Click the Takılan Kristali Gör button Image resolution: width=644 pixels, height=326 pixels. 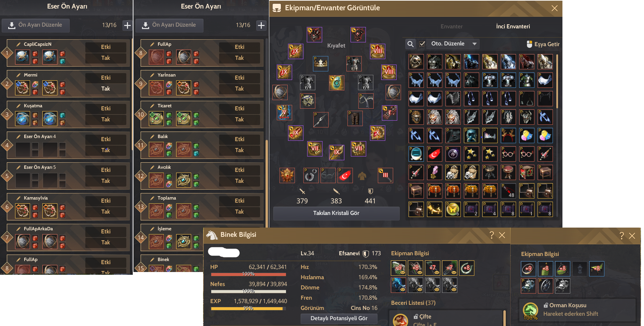click(336, 213)
